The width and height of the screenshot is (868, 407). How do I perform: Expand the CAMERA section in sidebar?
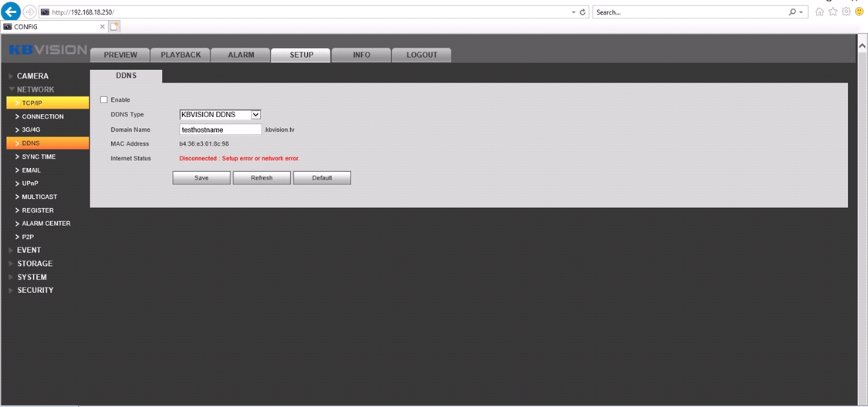pyautogui.click(x=32, y=76)
